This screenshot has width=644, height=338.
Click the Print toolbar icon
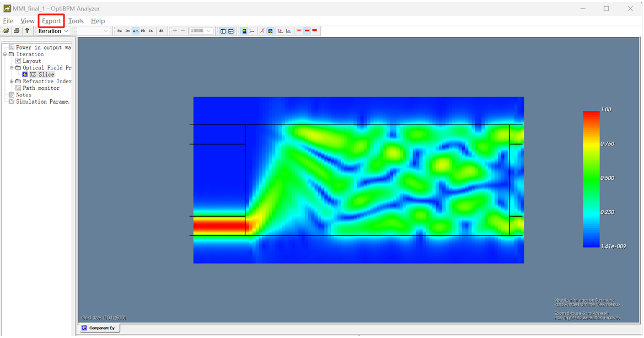tap(17, 31)
